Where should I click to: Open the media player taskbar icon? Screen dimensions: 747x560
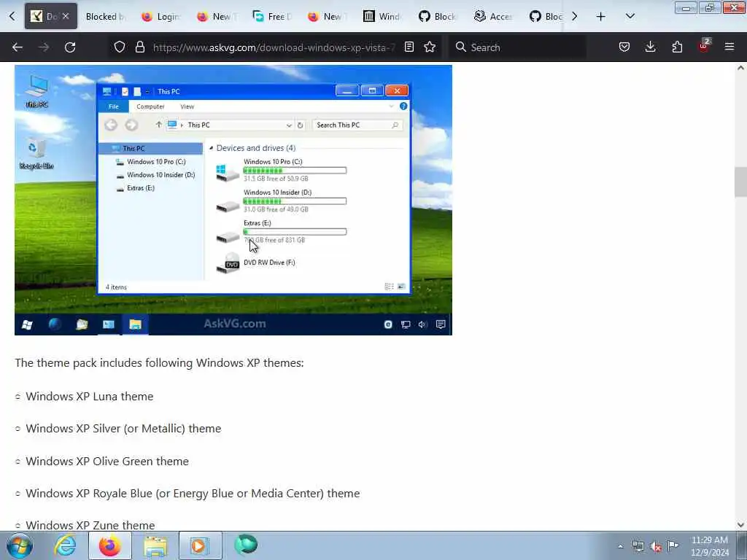click(200, 545)
